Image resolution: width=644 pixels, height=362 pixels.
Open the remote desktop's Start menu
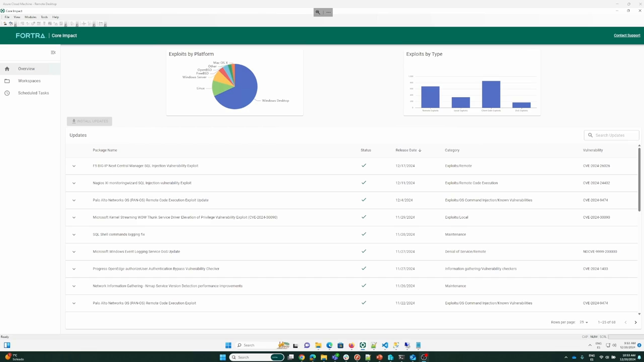(228, 345)
